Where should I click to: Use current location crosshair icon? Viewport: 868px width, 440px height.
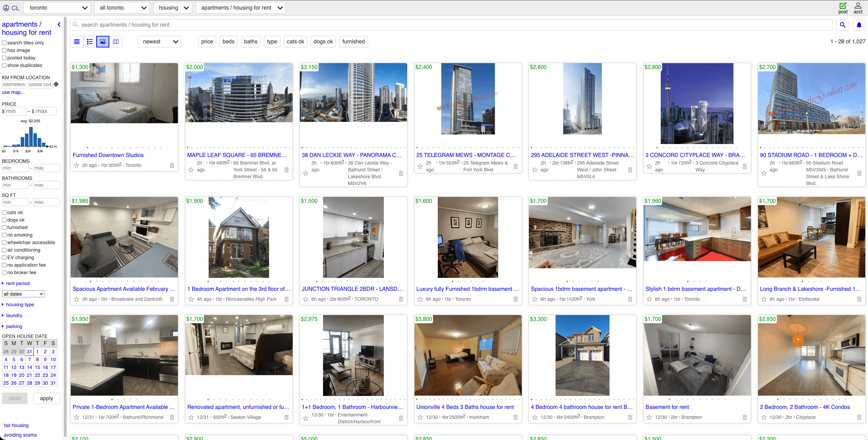click(56, 84)
